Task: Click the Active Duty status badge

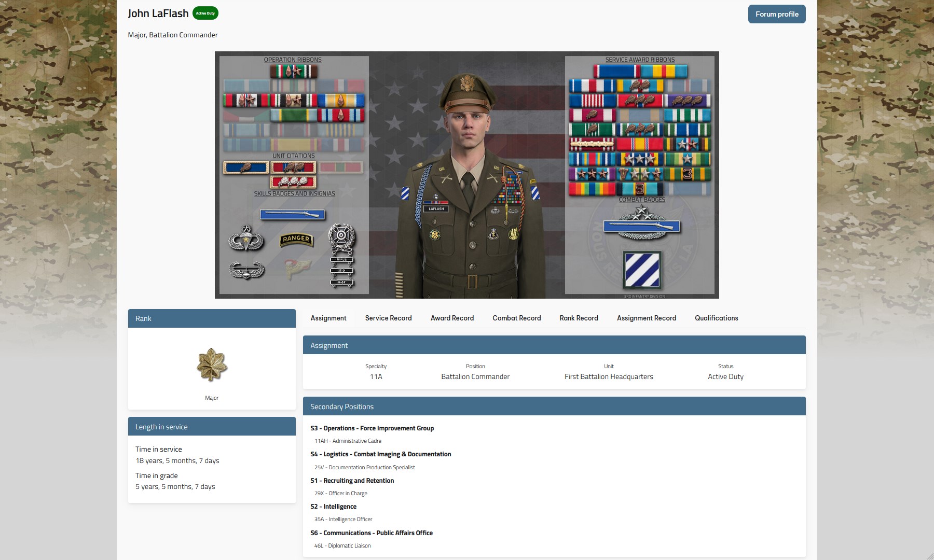Action: point(205,13)
